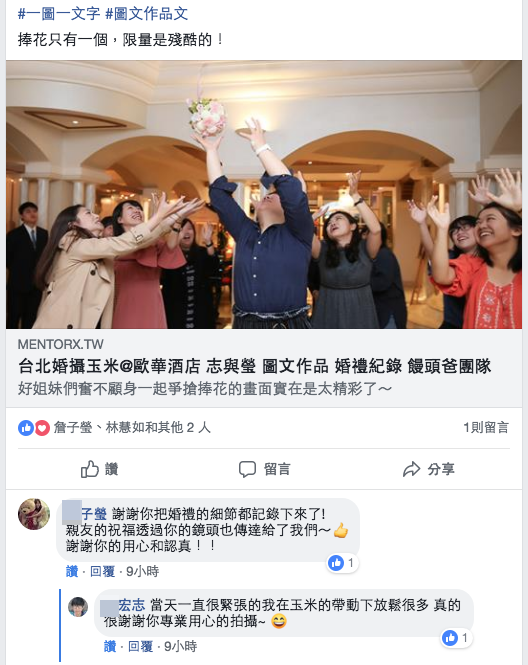
Task: Click like badge on 宏志's reply
Action: [456, 638]
